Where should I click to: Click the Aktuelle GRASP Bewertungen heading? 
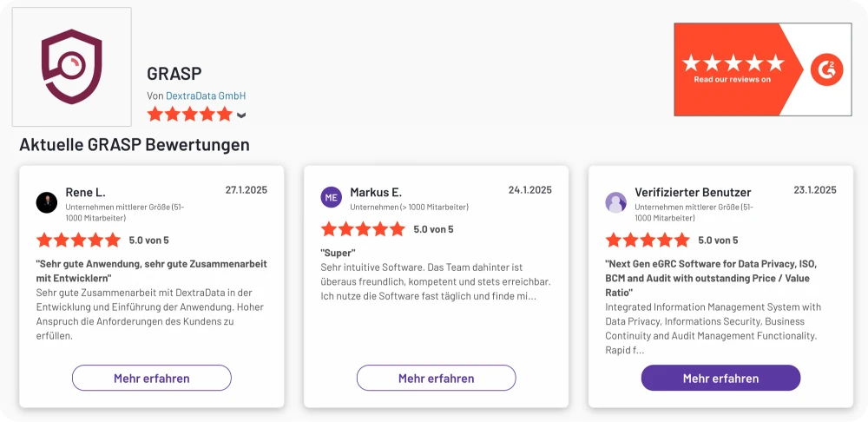click(x=135, y=144)
